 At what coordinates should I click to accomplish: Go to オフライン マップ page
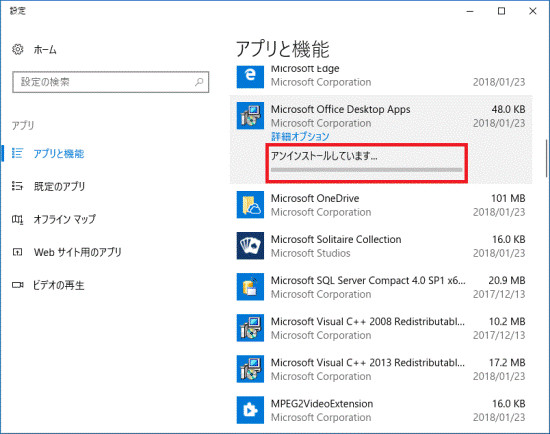point(65,219)
